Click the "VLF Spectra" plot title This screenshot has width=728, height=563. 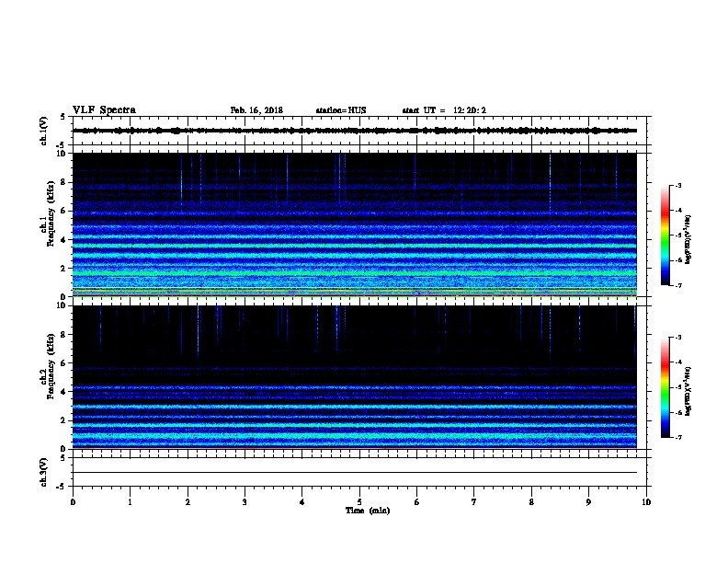(104, 110)
